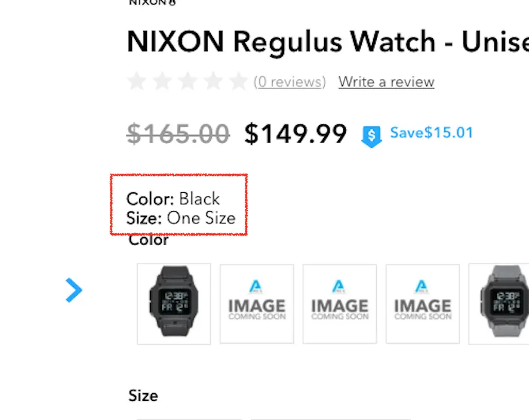Viewport: 529px width, 420px height.
Task: Select the second coming-soon color variant
Action: coord(340,304)
